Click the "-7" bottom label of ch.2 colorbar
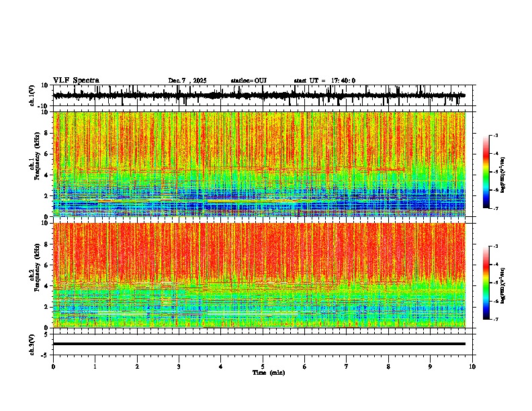Viewport: 532px width, 411px height. 495,319
